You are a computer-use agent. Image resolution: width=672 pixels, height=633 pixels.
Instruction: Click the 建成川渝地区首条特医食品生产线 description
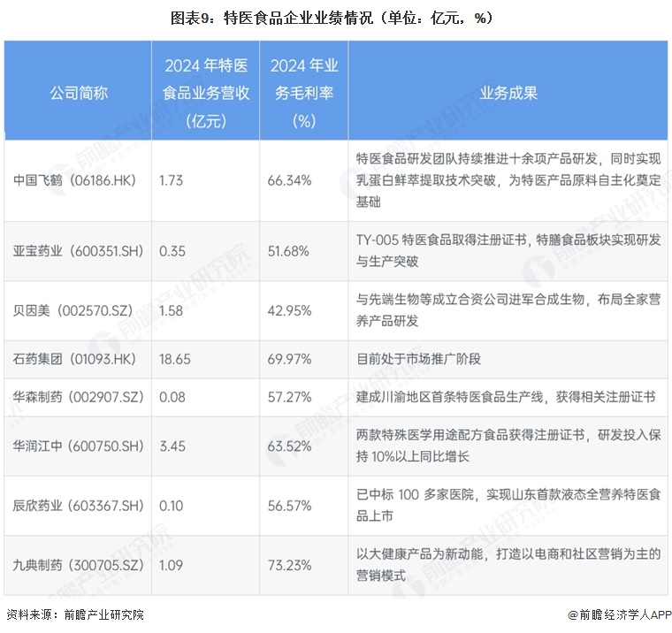click(x=506, y=397)
